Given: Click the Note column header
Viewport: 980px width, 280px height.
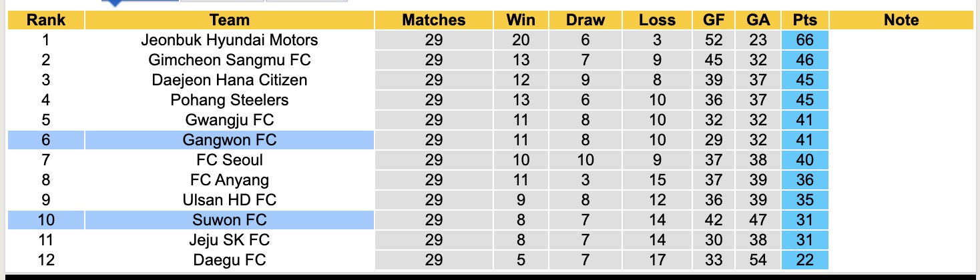Looking at the screenshot, I should click(901, 20).
